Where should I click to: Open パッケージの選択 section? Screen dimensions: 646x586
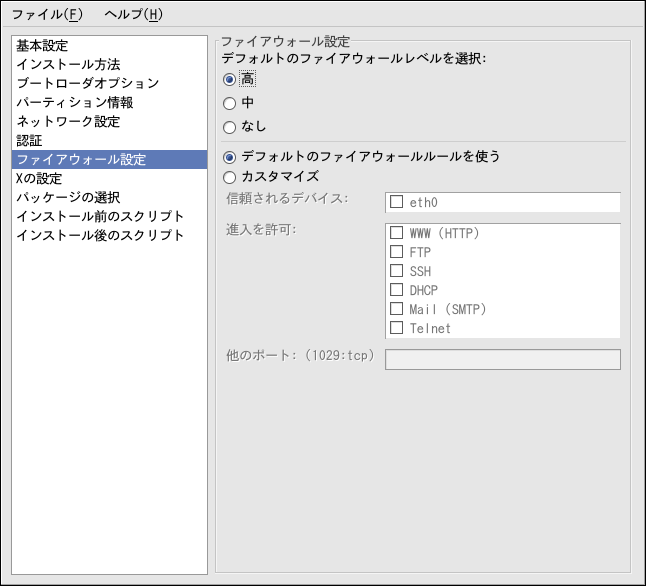click(68, 197)
